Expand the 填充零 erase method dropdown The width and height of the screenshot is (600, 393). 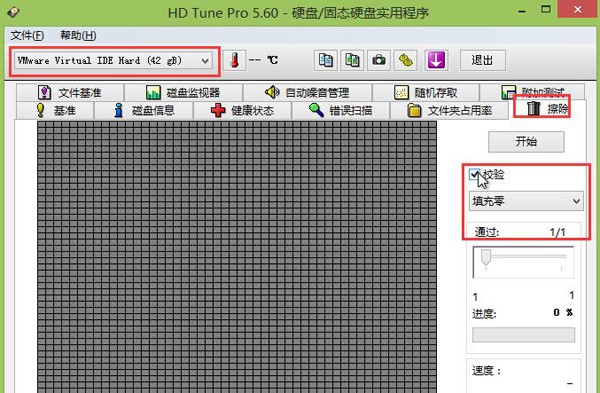pos(526,201)
